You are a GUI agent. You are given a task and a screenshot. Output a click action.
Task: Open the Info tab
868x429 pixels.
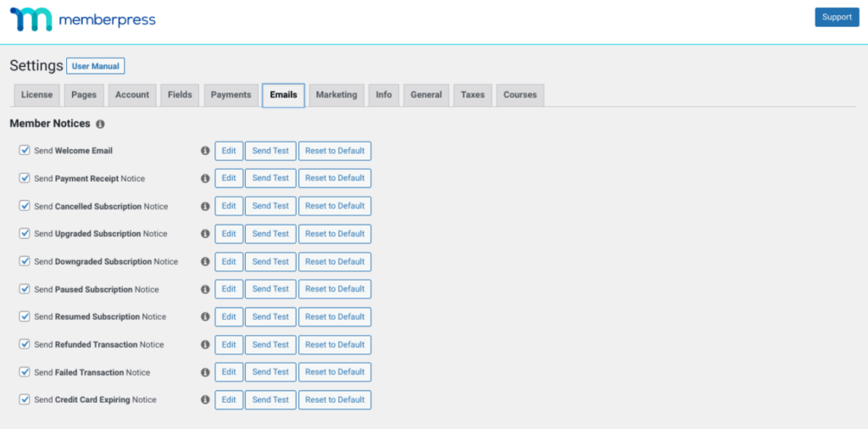pos(384,95)
